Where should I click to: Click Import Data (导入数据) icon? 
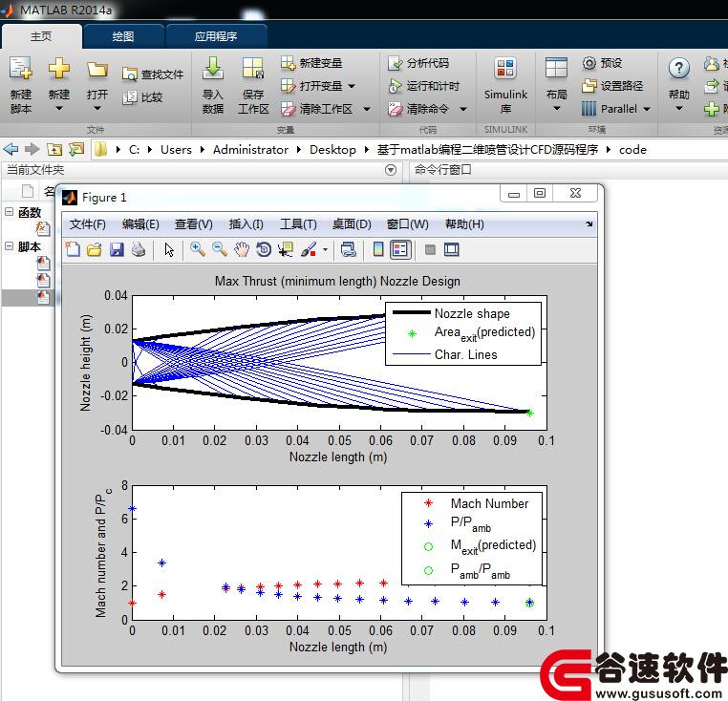tap(213, 68)
